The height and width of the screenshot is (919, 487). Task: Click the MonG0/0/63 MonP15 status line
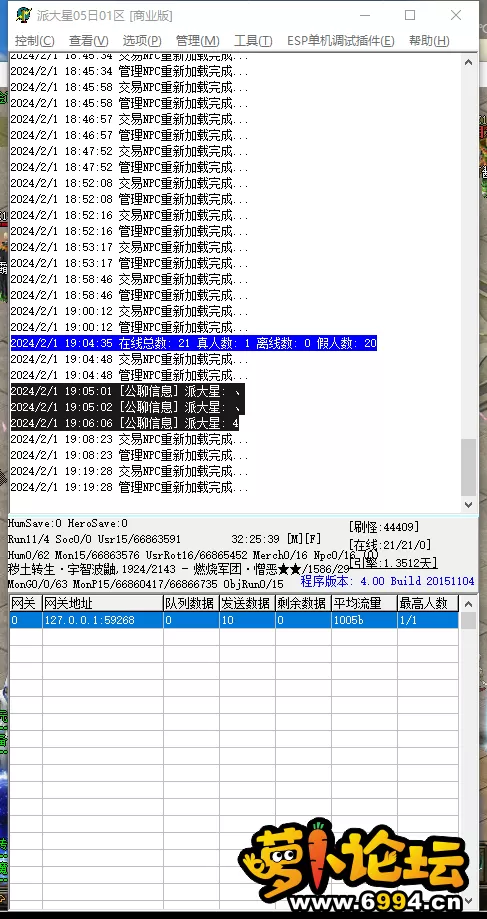(145, 584)
